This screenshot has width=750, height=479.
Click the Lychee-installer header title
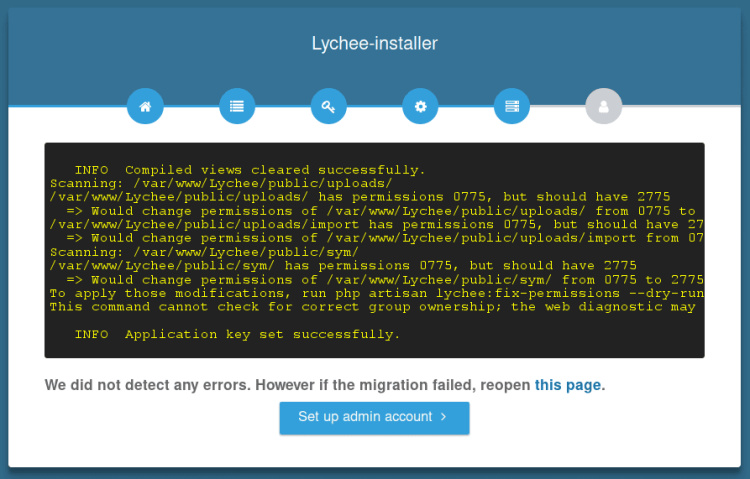(374, 43)
